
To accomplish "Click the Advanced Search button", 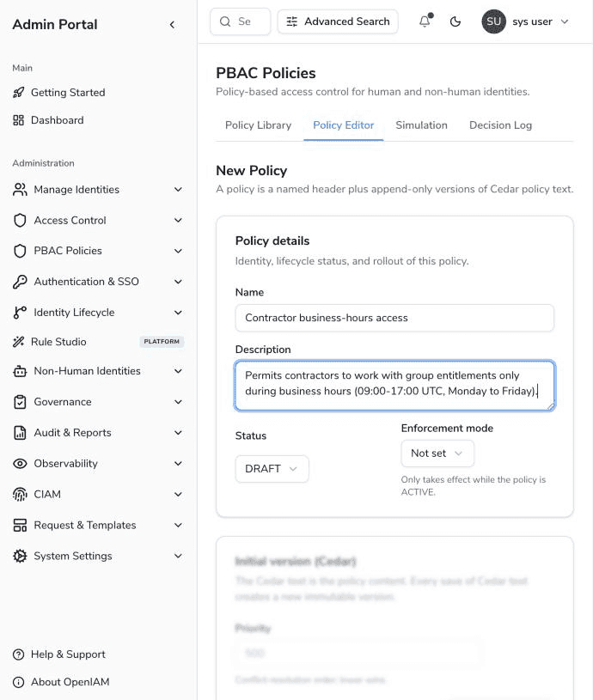I will [x=338, y=21].
